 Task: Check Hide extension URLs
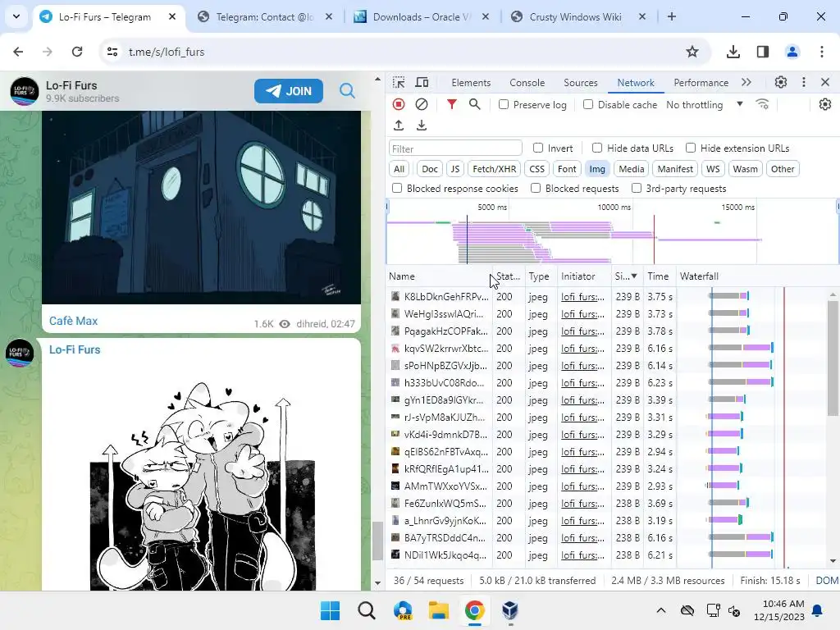point(691,148)
